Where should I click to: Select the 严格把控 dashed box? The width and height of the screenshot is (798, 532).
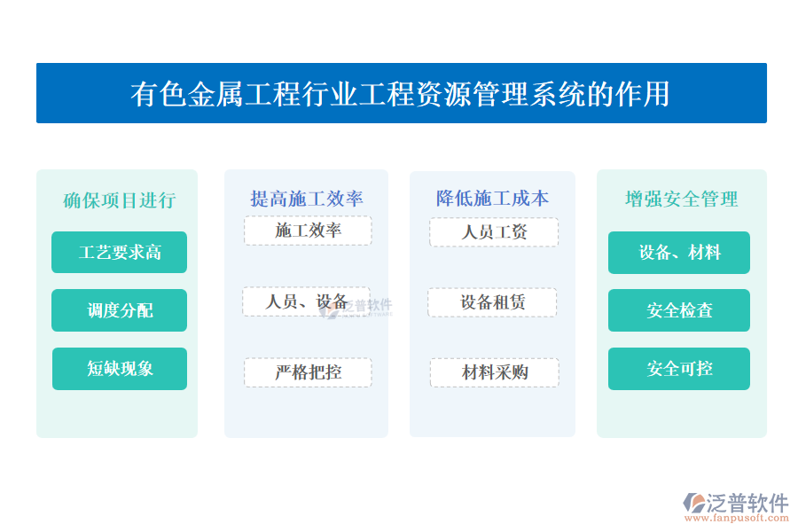click(x=308, y=372)
